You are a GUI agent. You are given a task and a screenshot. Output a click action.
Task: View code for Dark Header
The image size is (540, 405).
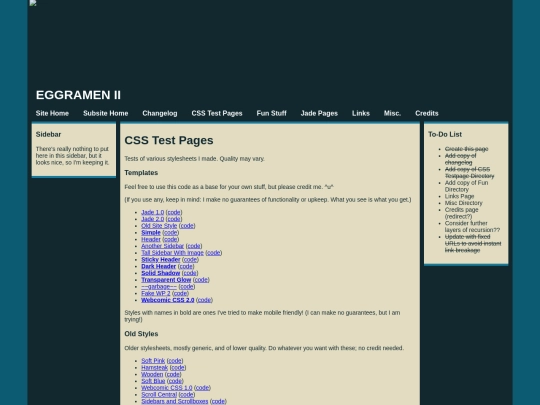[186, 266]
